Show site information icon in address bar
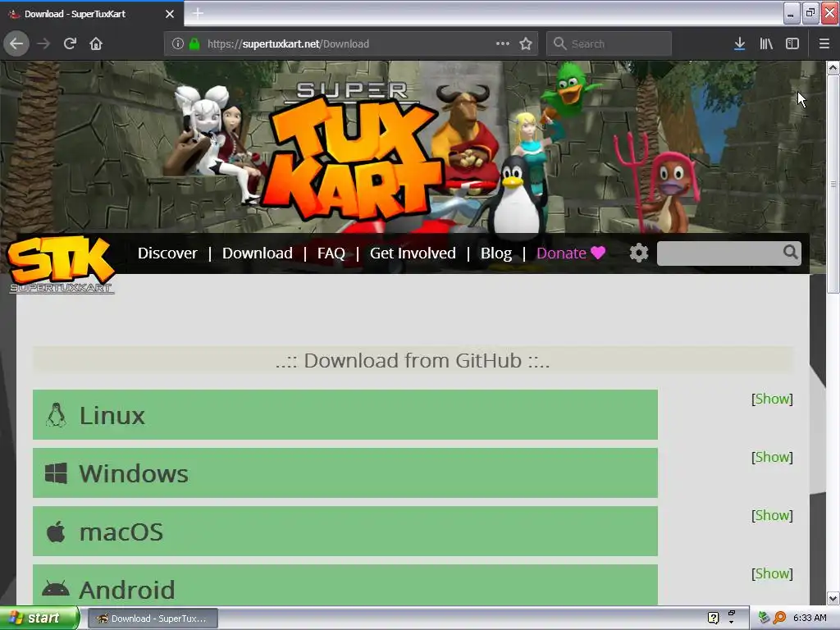840x630 pixels. coord(178,43)
